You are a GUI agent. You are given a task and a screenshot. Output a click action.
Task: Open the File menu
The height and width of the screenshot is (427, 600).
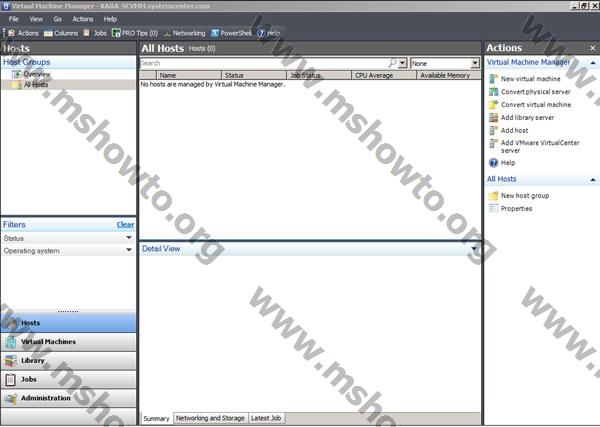pos(13,19)
